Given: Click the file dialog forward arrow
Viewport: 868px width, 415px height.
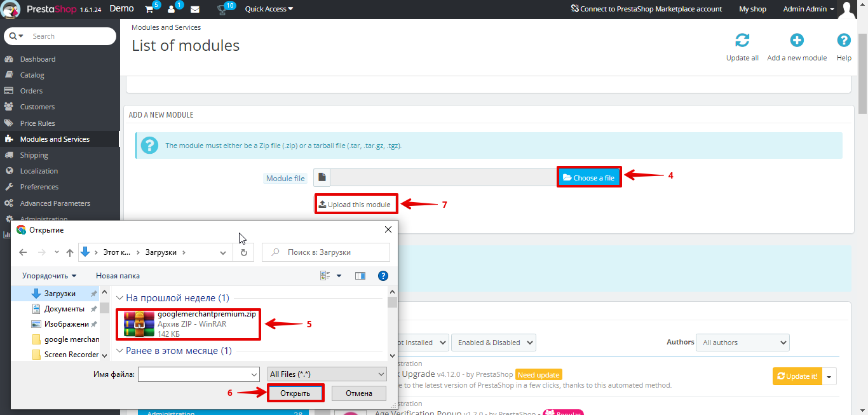Looking at the screenshot, I should [x=41, y=252].
